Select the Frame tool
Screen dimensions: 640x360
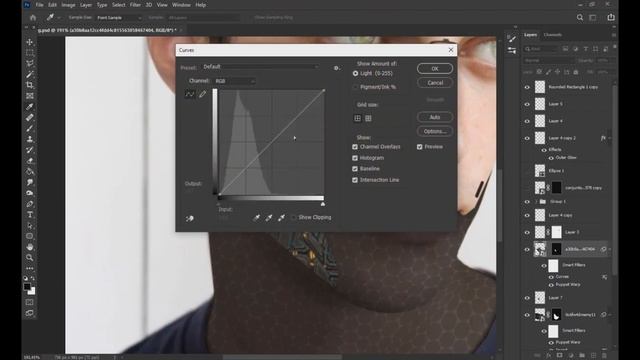coord(30,96)
